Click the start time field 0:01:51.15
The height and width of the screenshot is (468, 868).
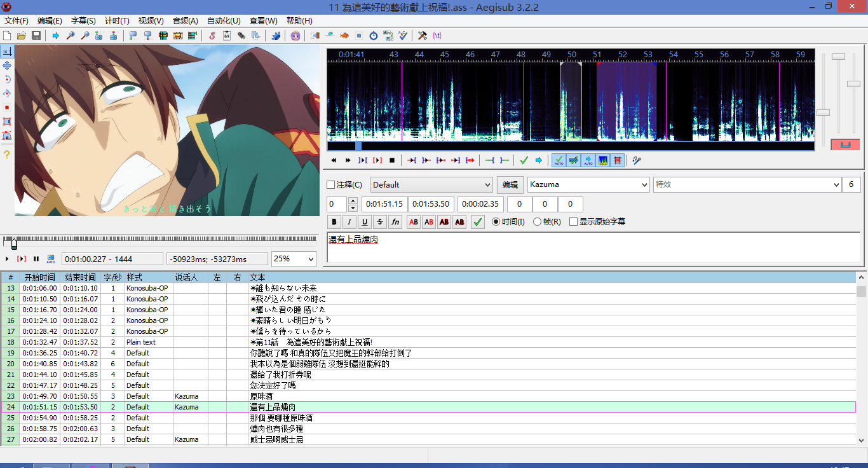[x=384, y=204]
